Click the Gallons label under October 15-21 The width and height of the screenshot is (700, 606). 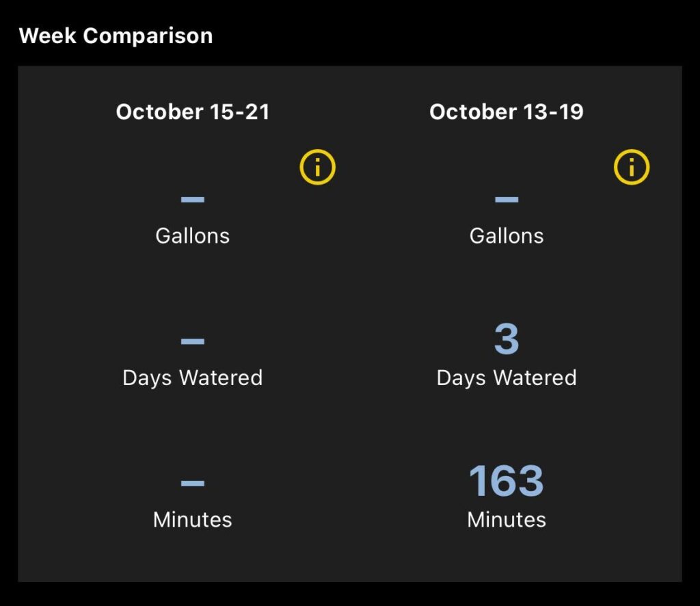[x=193, y=236]
